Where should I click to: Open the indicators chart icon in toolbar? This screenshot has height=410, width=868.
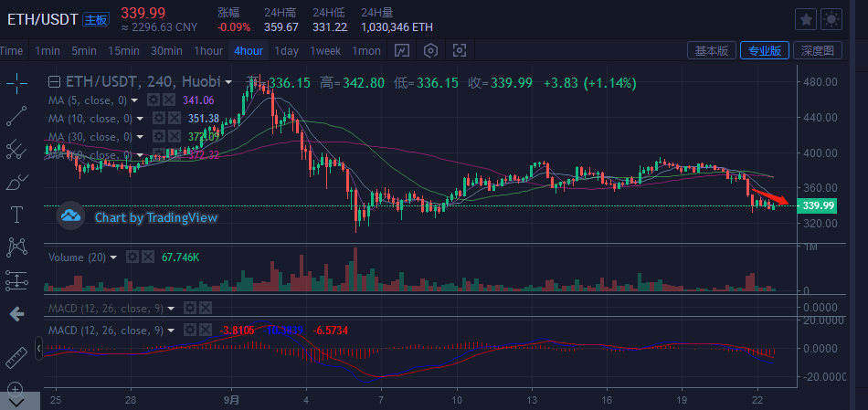401,51
